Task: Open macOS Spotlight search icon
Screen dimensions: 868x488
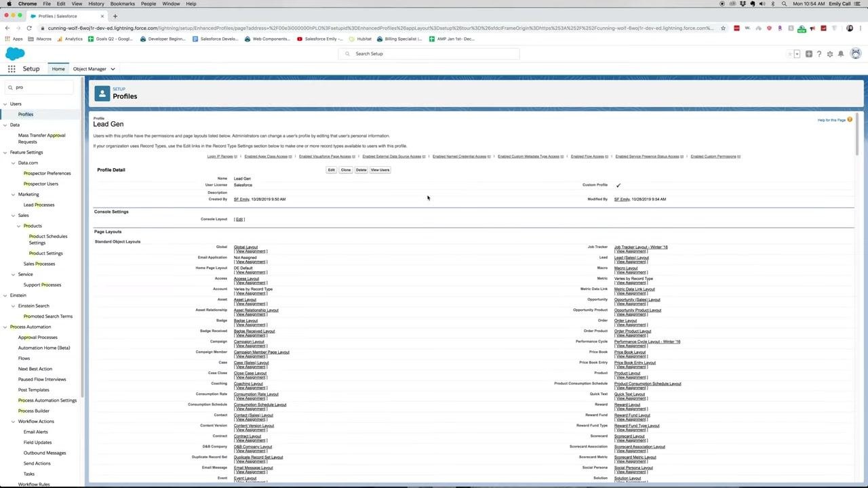Action: (785, 3)
